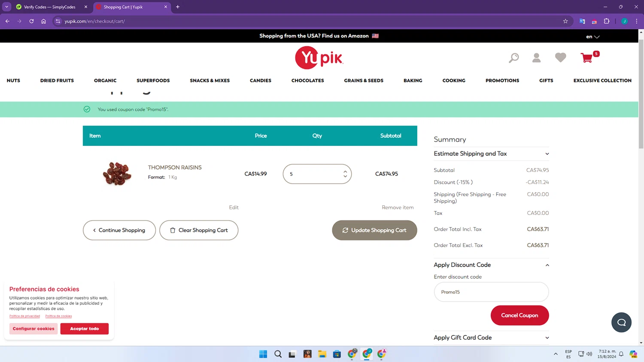Go back with browser back arrow

pos(7,21)
